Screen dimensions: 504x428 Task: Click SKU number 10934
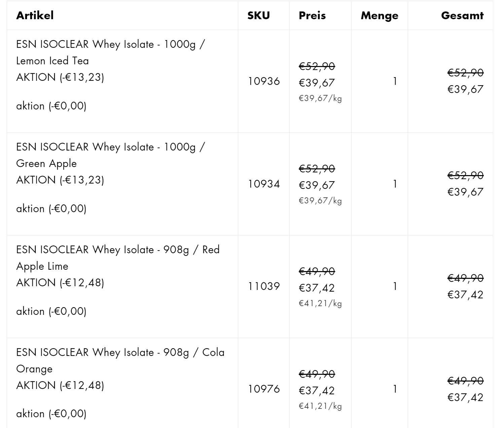pos(264,184)
